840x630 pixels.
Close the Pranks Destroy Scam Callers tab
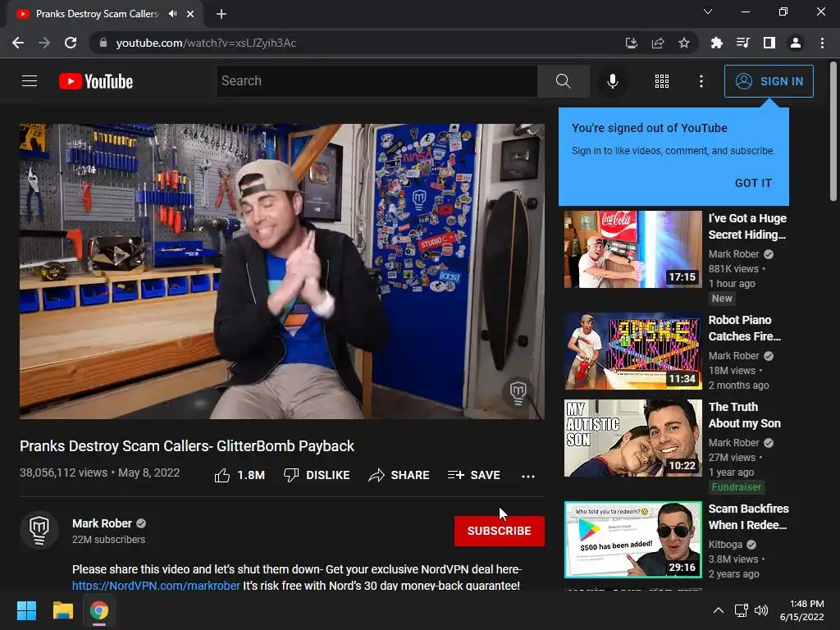190,14
